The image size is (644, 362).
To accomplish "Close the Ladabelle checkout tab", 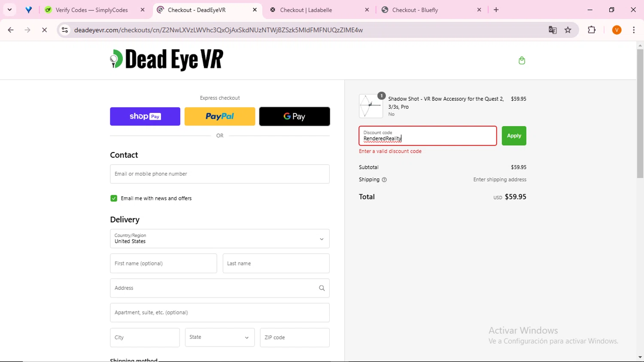I will [367, 9].
